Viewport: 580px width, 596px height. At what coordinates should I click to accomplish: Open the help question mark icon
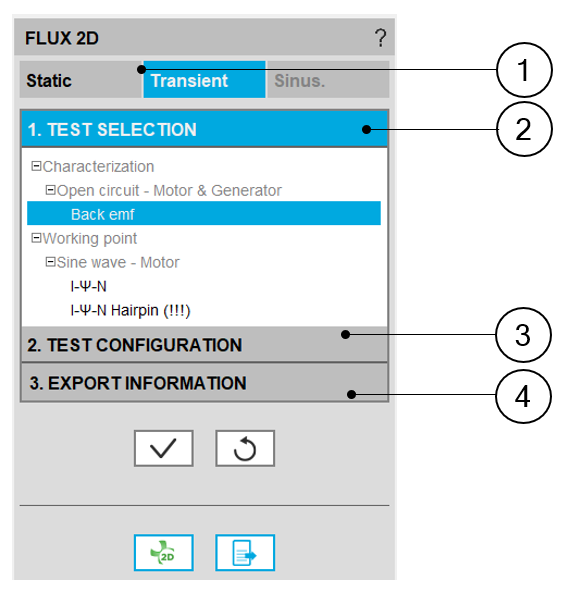pyautogui.click(x=380, y=38)
